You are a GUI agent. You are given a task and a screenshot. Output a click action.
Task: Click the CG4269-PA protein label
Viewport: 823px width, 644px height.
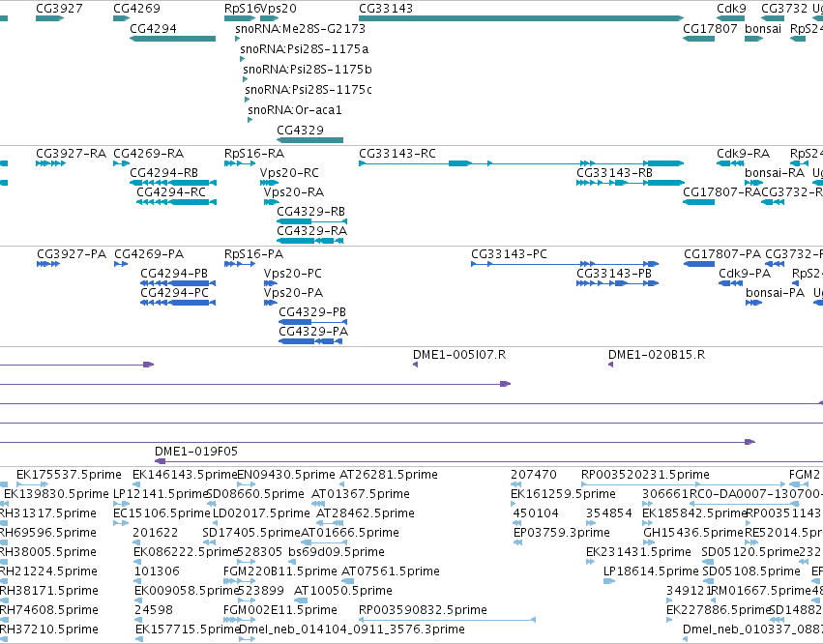[x=149, y=254]
